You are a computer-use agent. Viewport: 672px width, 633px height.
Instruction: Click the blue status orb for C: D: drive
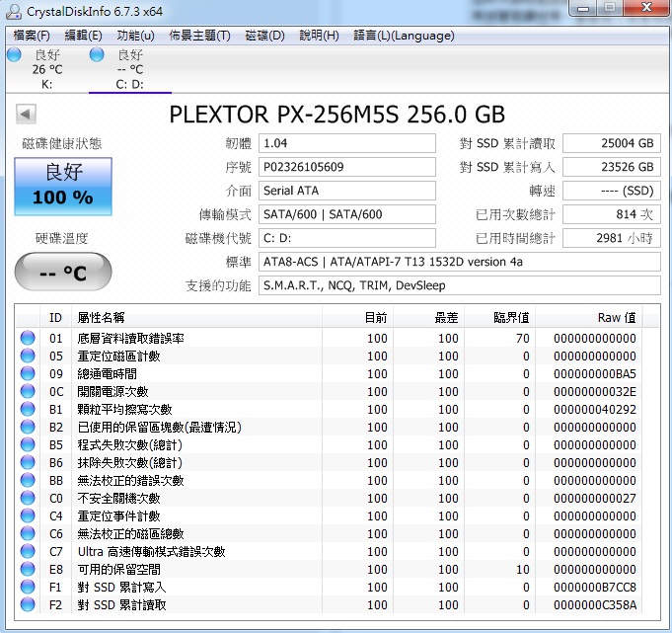pyautogui.click(x=97, y=54)
